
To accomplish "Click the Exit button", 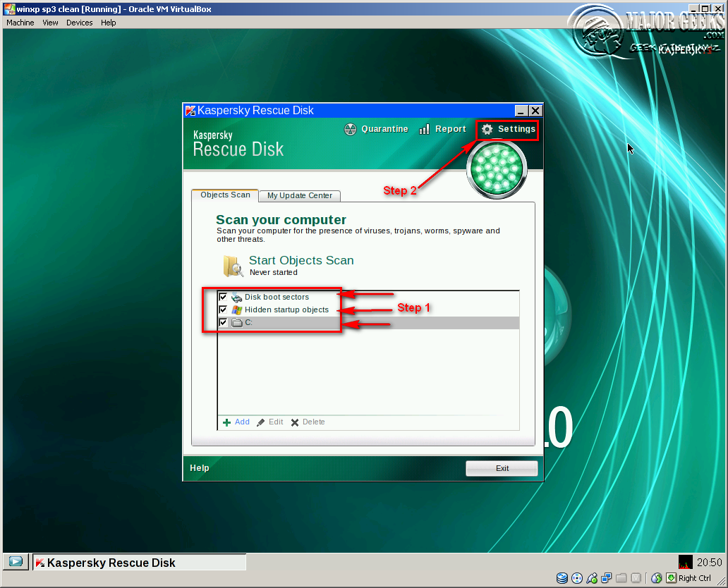I will click(502, 467).
